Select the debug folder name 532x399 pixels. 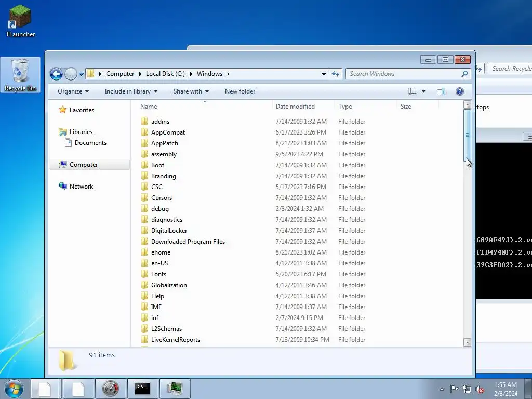point(160,209)
